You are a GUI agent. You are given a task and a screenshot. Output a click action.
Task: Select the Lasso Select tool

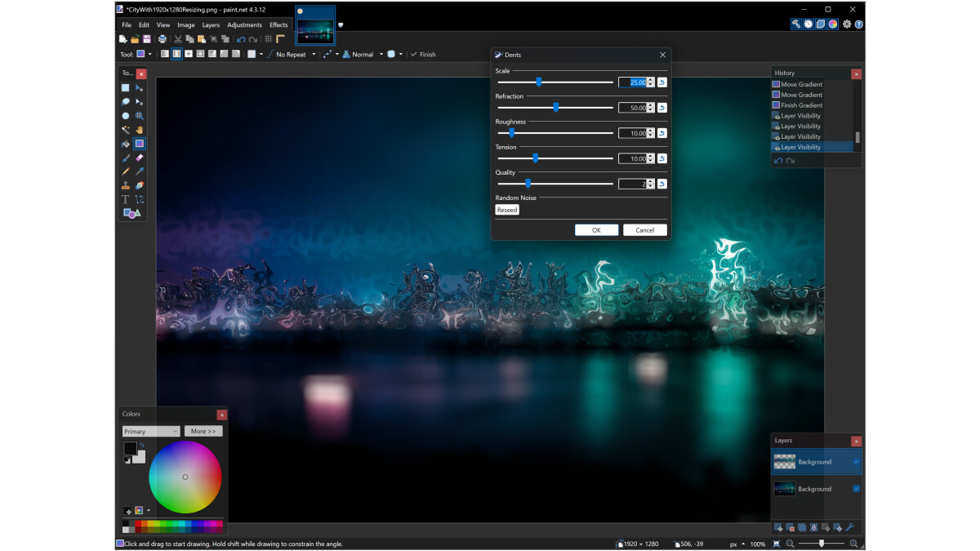(x=125, y=101)
